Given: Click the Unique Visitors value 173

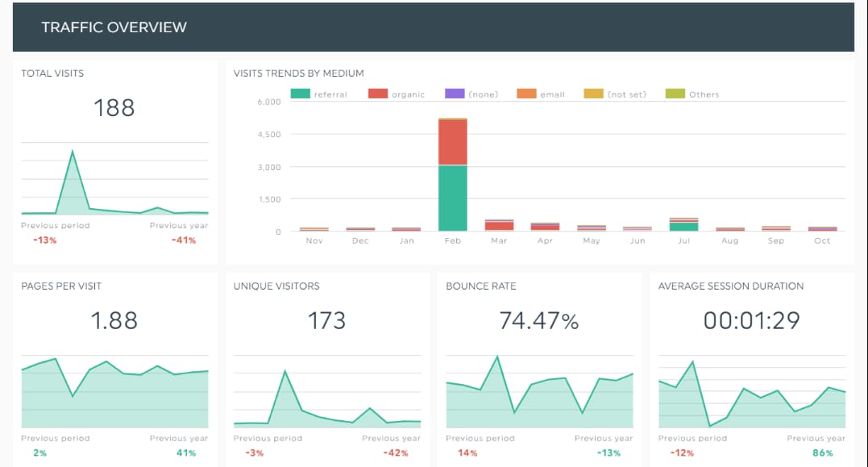Looking at the screenshot, I should [326, 321].
